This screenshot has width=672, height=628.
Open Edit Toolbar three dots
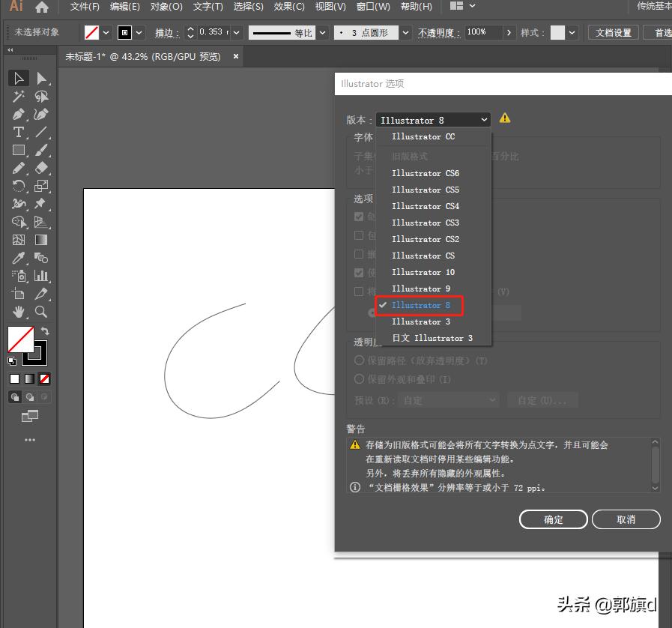29,440
